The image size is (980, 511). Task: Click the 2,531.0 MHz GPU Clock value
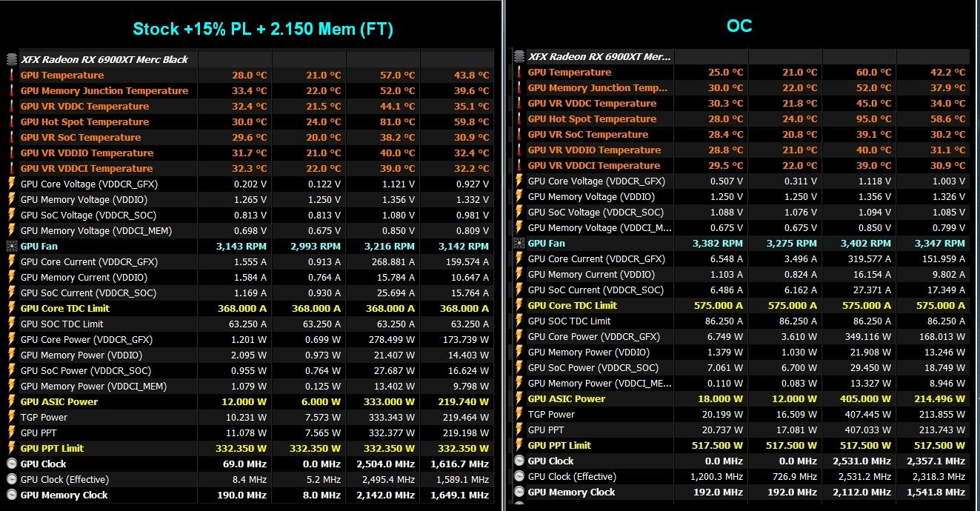(864, 461)
